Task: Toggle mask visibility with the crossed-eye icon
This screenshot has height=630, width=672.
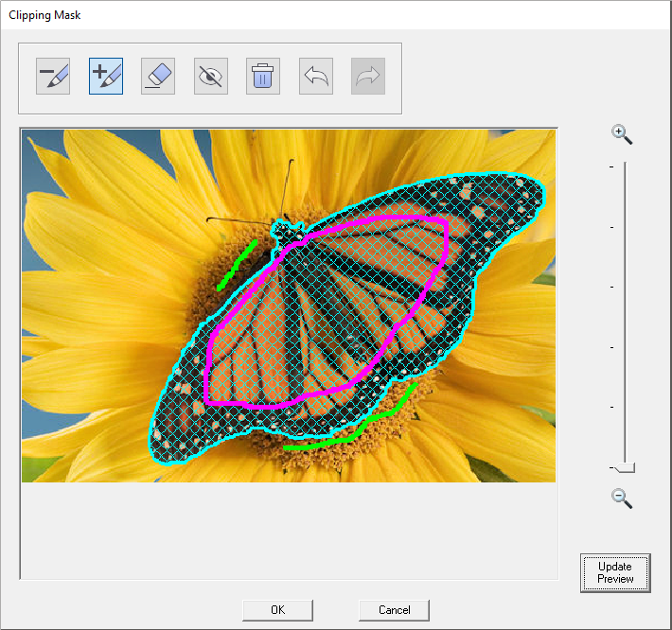Action: [211, 76]
